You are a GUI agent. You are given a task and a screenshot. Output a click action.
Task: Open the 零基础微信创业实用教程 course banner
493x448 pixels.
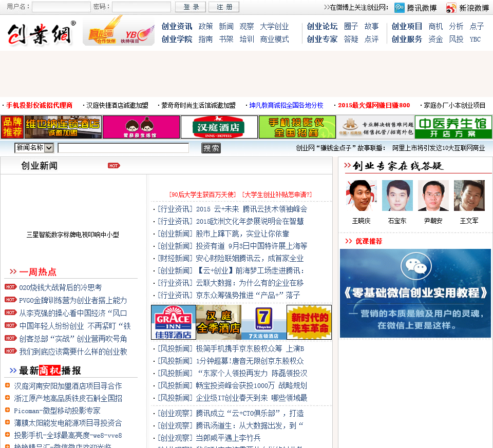415,294
